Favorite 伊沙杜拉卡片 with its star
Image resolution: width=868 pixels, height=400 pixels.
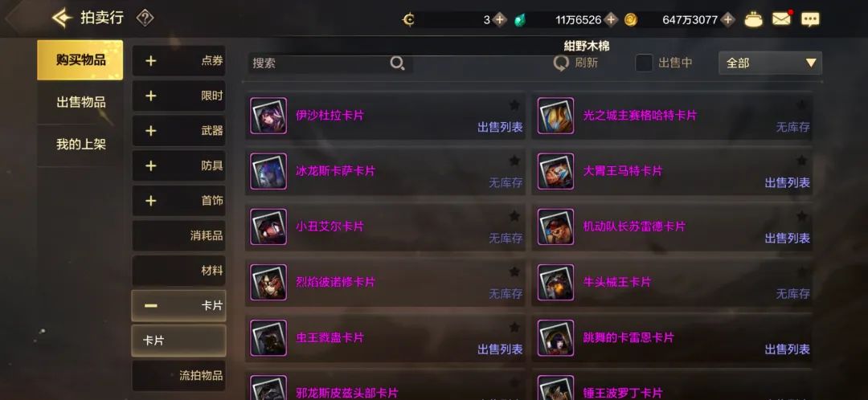coord(515,105)
